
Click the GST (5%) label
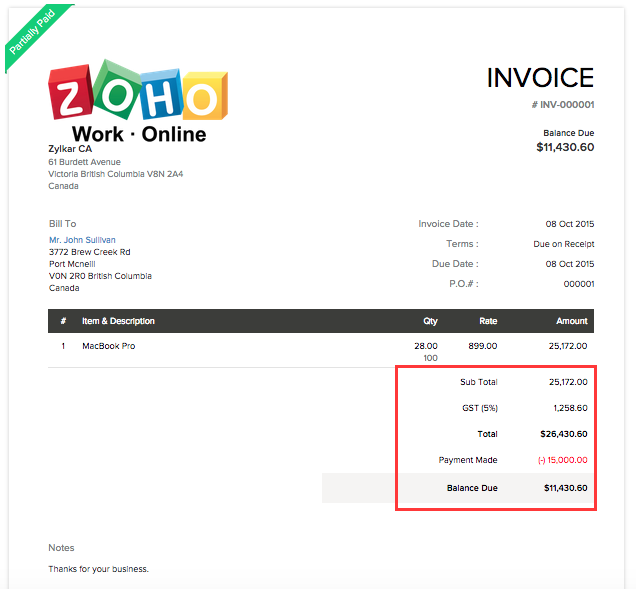pyautogui.click(x=480, y=408)
